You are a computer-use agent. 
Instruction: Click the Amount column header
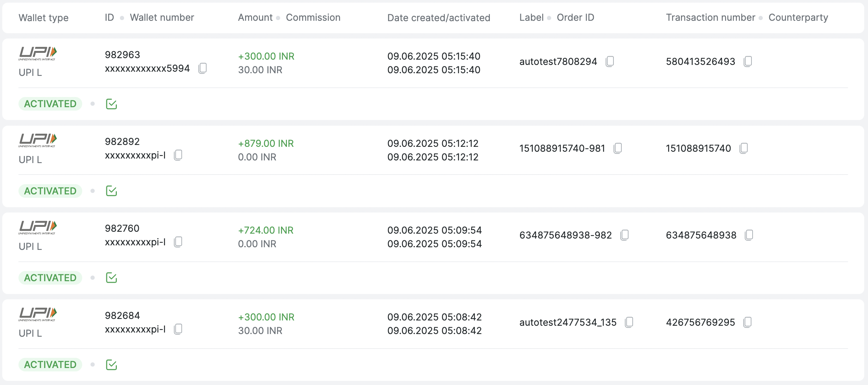tap(255, 18)
